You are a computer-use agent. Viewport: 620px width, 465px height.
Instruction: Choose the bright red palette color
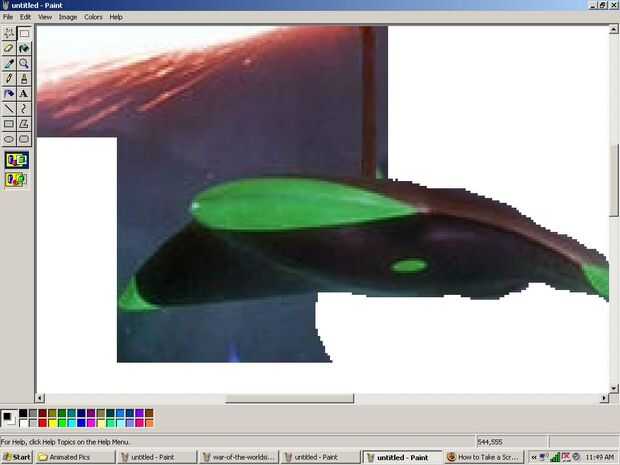(43, 423)
